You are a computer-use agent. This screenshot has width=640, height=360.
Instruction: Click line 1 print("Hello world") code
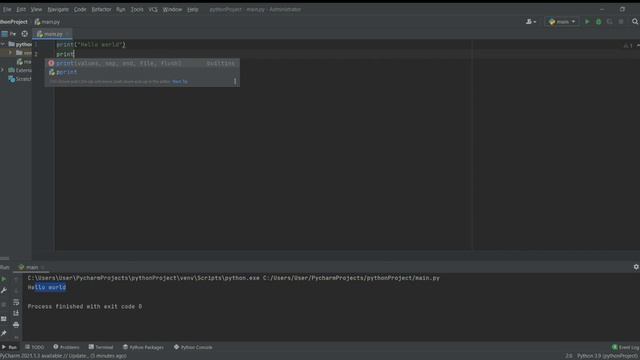[x=91, y=44]
